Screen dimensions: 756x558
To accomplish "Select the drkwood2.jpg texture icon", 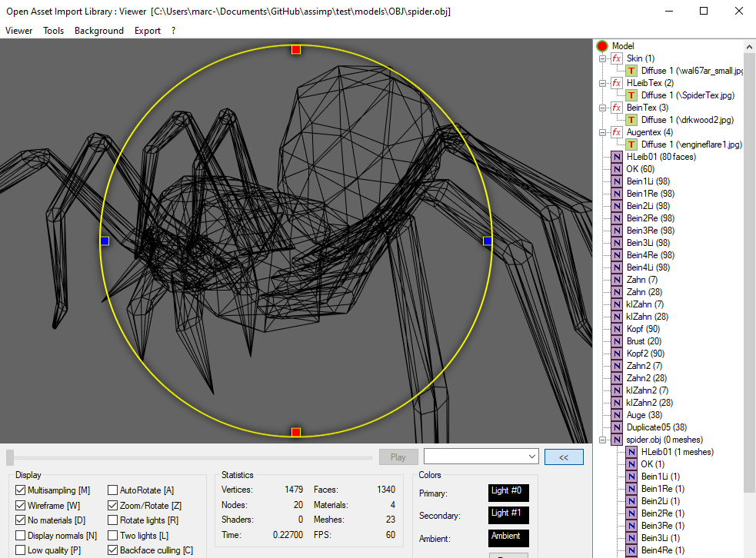I will pos(631,119).
